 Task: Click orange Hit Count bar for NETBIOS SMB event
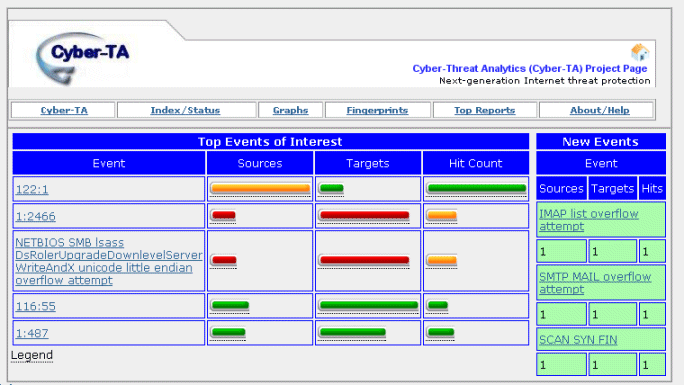point(442,261)
